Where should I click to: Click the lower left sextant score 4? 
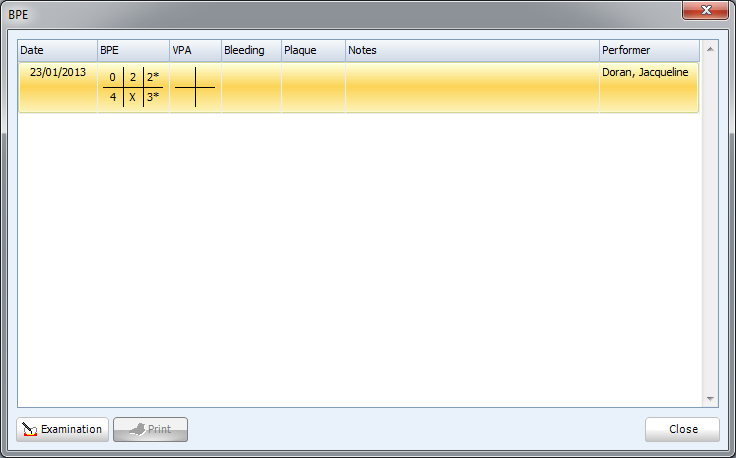(113, 97)
